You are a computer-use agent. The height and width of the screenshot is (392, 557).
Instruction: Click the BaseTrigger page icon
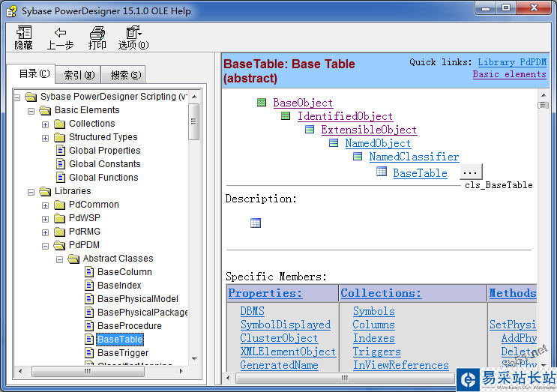(89, 352)
